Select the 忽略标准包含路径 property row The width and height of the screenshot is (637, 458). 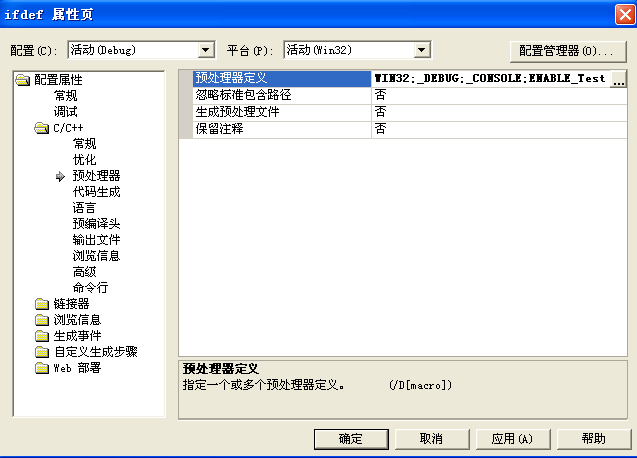pyautogui.click(x=282, y=96)
